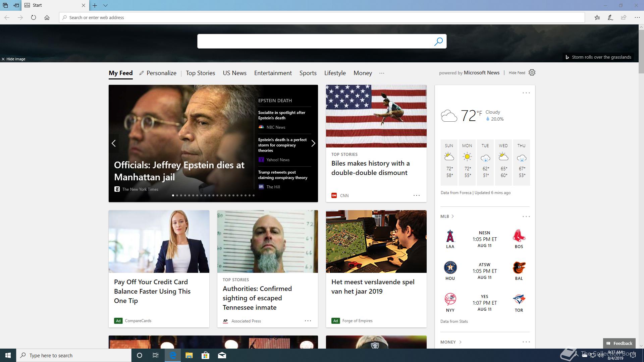The height and width of the screenshot is (362, 644).
Task: Switch to the US News tab
Action: (235, 73)
